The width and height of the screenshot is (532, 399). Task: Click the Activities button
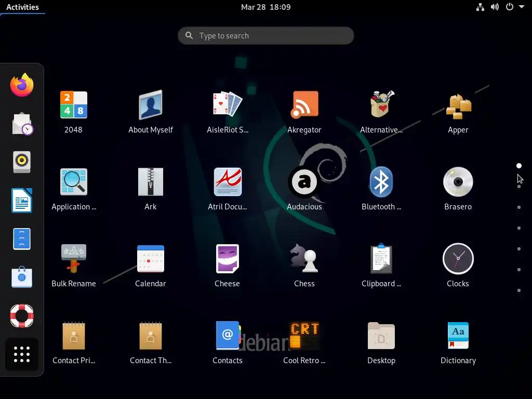22,7
